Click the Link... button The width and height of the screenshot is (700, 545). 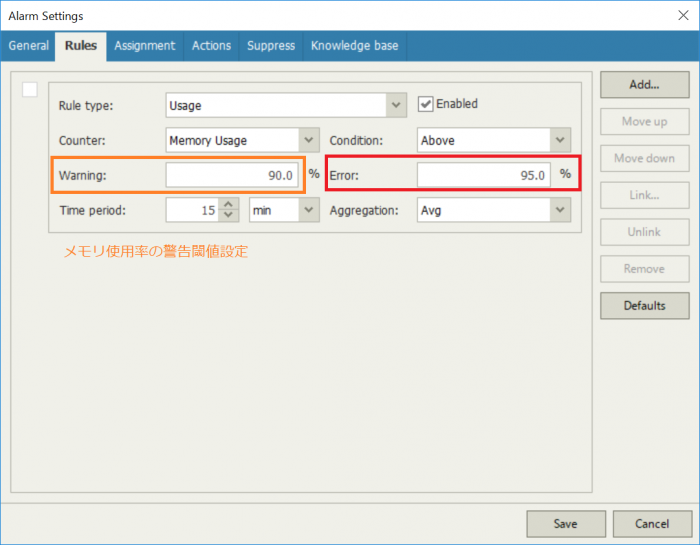(645, 195)
